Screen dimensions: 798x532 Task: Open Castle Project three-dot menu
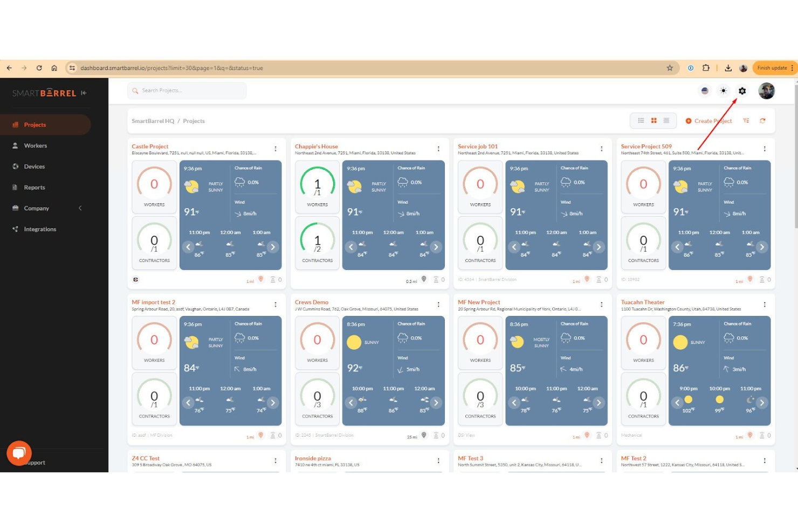pyautogui.click(x=276, y=149)
